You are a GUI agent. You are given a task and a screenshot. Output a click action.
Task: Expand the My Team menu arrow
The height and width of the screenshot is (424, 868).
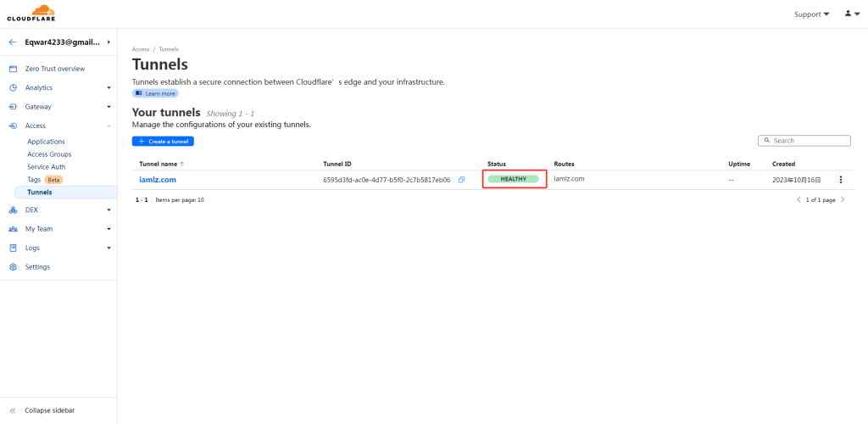click(109, 229)
